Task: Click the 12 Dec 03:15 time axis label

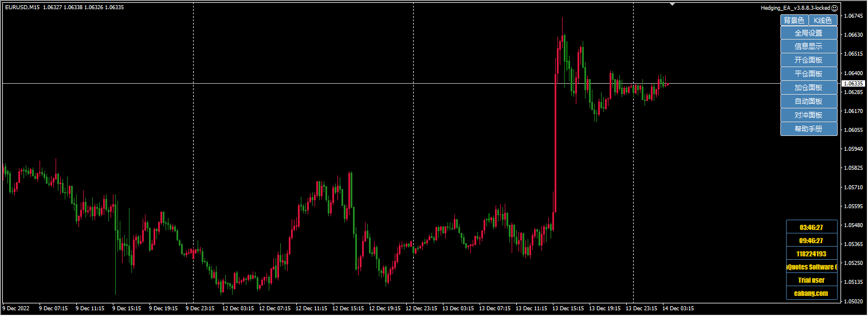Action: [238, 309]
